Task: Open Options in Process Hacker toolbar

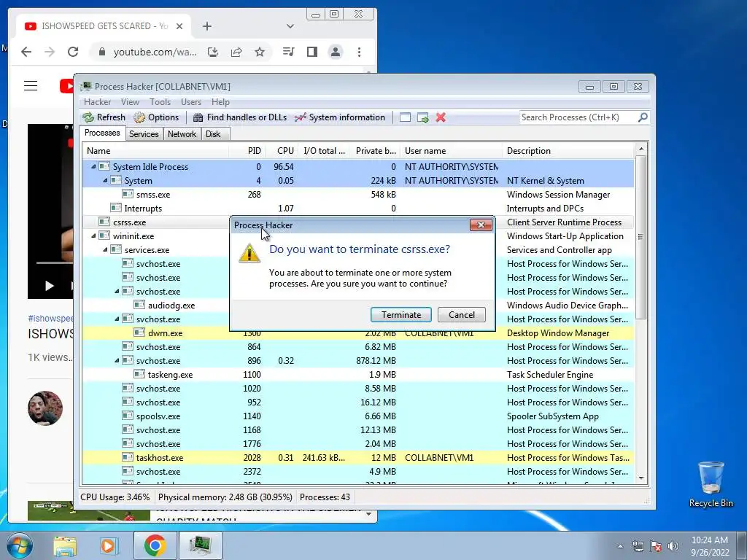Action: [156, 117]
